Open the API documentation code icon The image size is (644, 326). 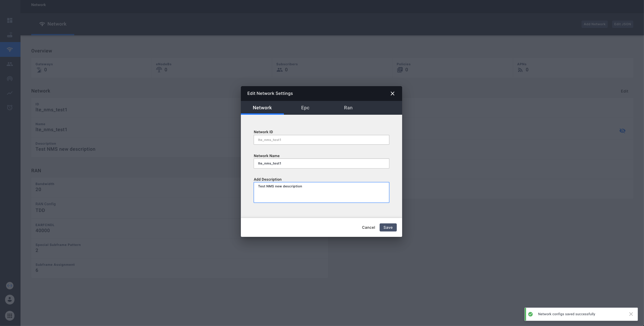[x=10, y=285]
